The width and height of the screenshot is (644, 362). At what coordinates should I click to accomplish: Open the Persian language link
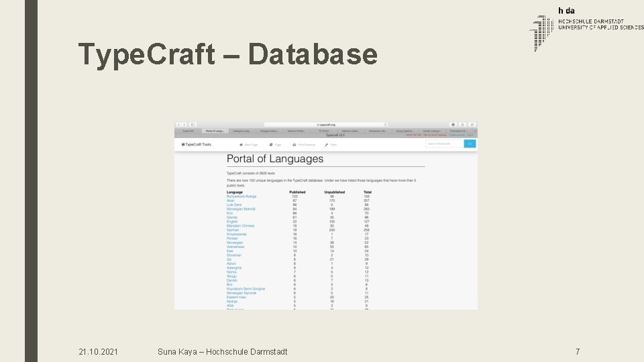[233, 239]
